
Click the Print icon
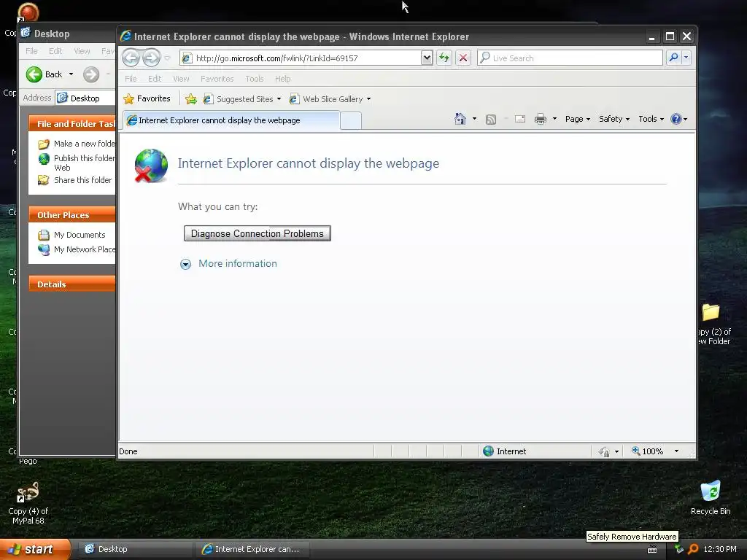[541, 119]
